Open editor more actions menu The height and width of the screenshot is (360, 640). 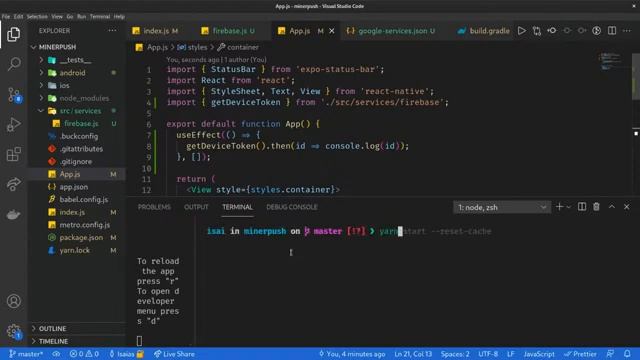point(627,31)
